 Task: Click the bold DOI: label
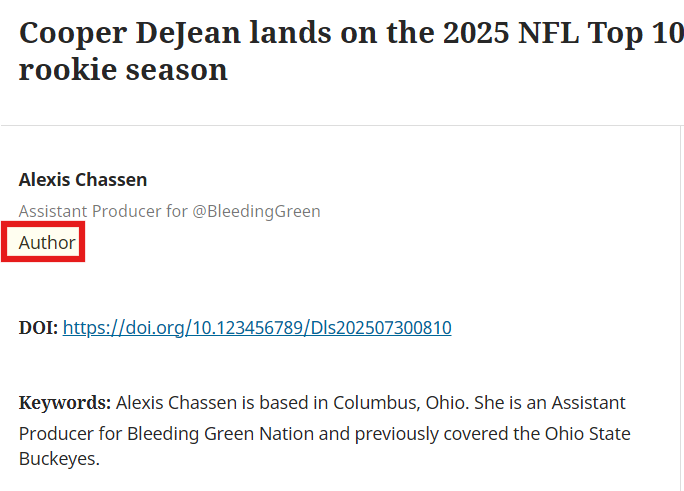pyautogui.click(x=38, y=328)
